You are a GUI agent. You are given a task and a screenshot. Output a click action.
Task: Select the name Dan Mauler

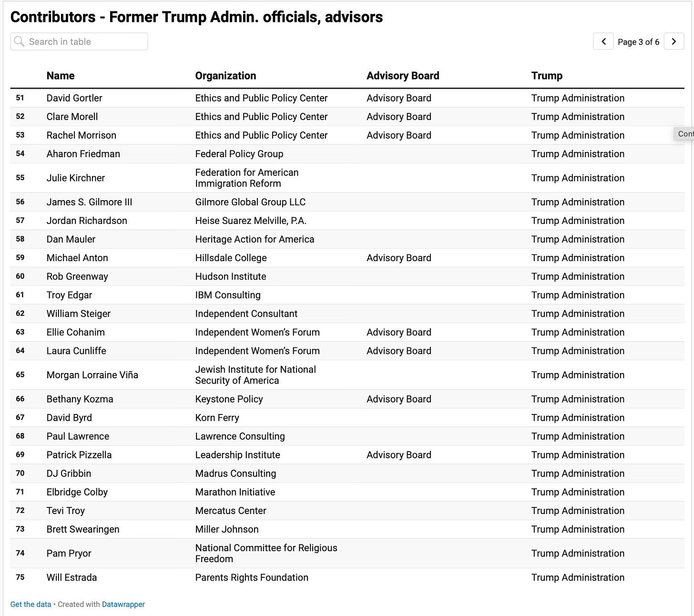pos(71,239)
